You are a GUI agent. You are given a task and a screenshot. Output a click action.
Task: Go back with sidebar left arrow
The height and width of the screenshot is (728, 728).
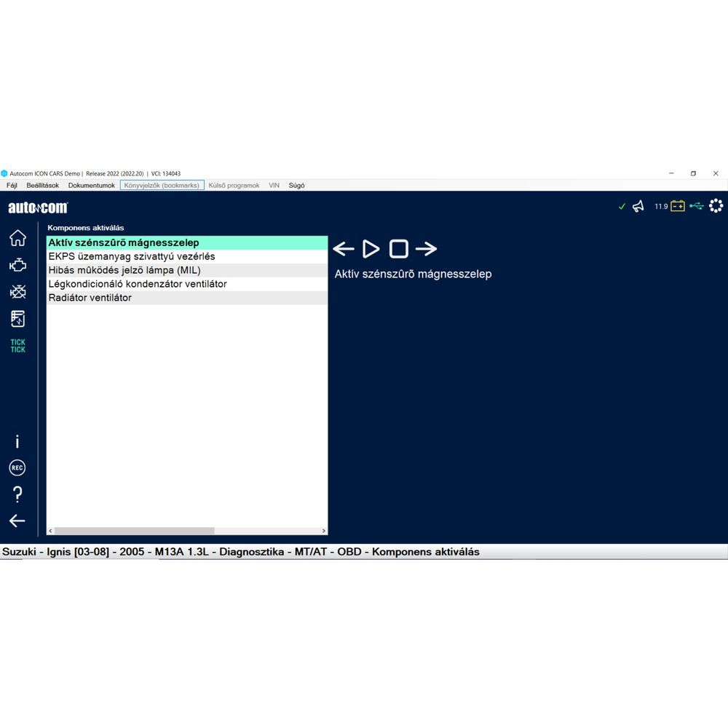[x=17, y=521]
